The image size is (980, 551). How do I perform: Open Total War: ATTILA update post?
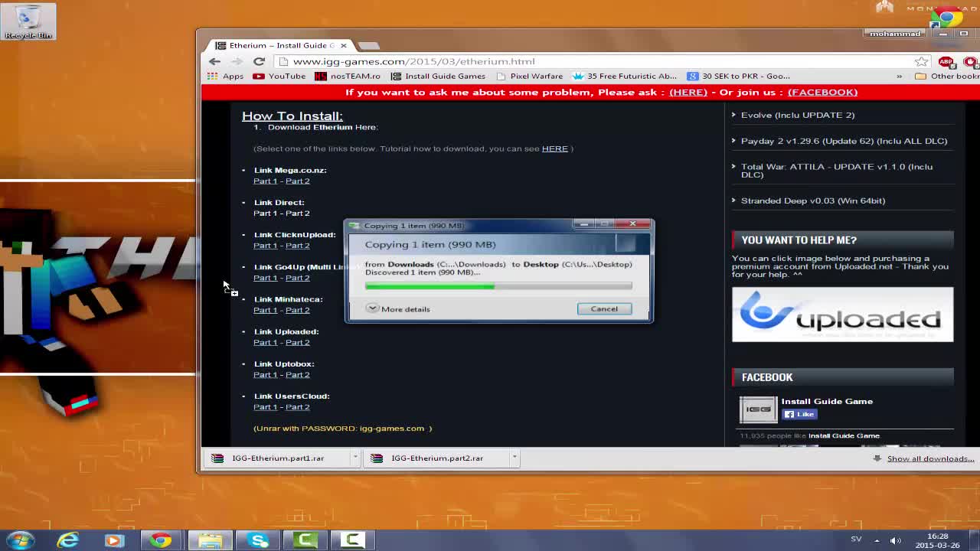coord(837,171)
